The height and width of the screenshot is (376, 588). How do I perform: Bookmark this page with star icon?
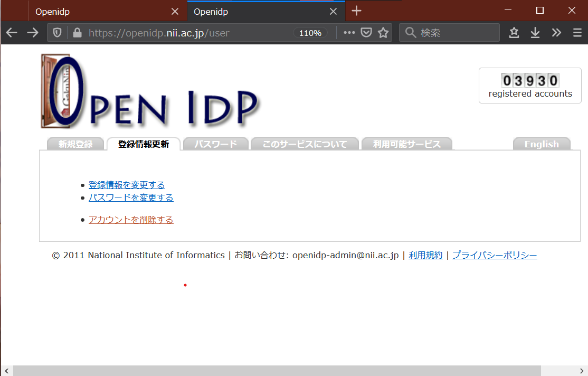tap(383, 33)
